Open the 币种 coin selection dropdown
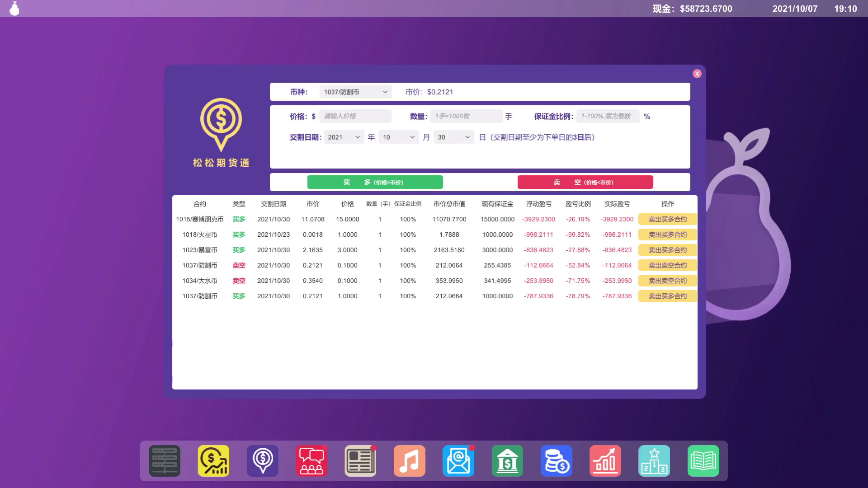Viewport: 868px width, 488px height. (355, 92)
